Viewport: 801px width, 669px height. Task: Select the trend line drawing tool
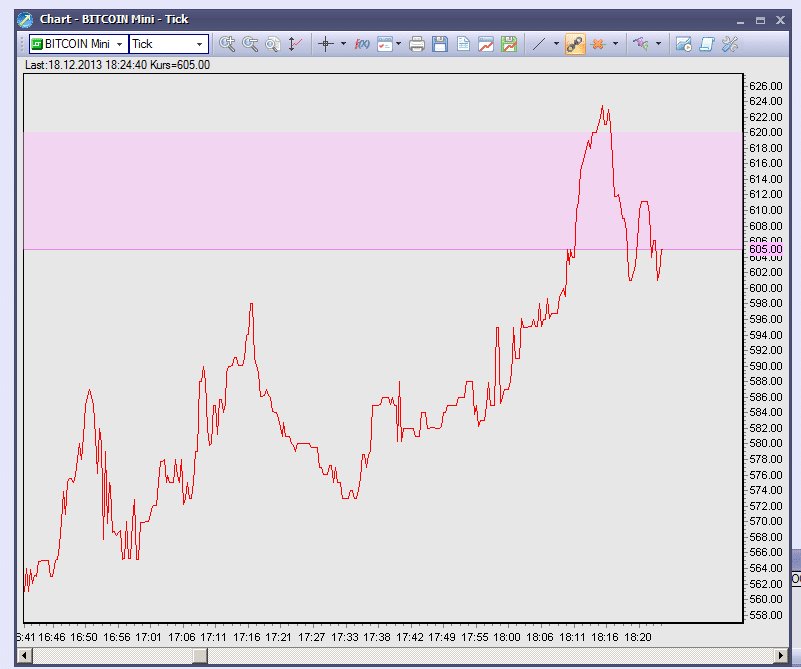[538, 44]
